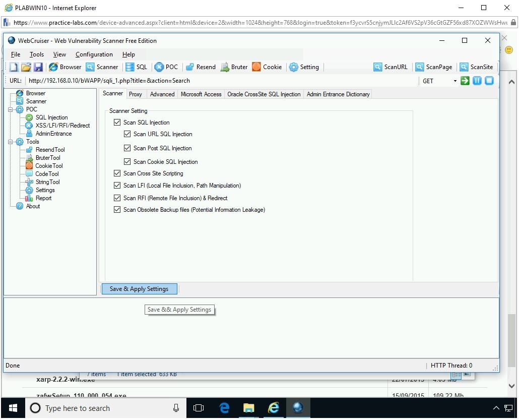Open the Cookie toolbar tool
This screenshot has width=519, height=420.
click(267, 67)
